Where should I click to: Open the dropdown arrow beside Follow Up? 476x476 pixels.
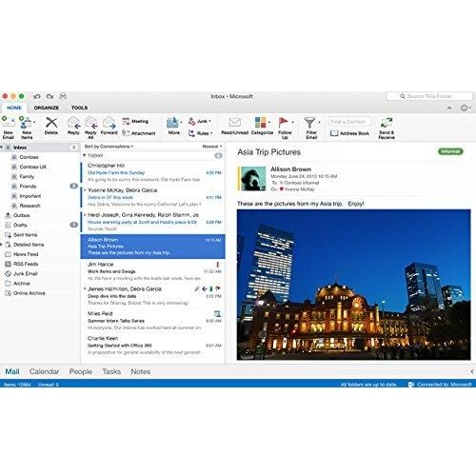292,123
